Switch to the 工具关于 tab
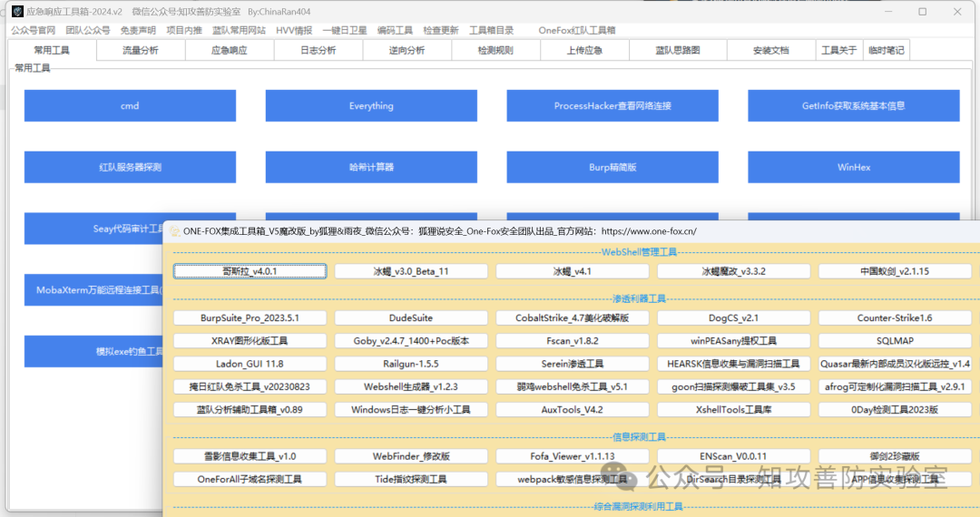 [x=838, y=50]
